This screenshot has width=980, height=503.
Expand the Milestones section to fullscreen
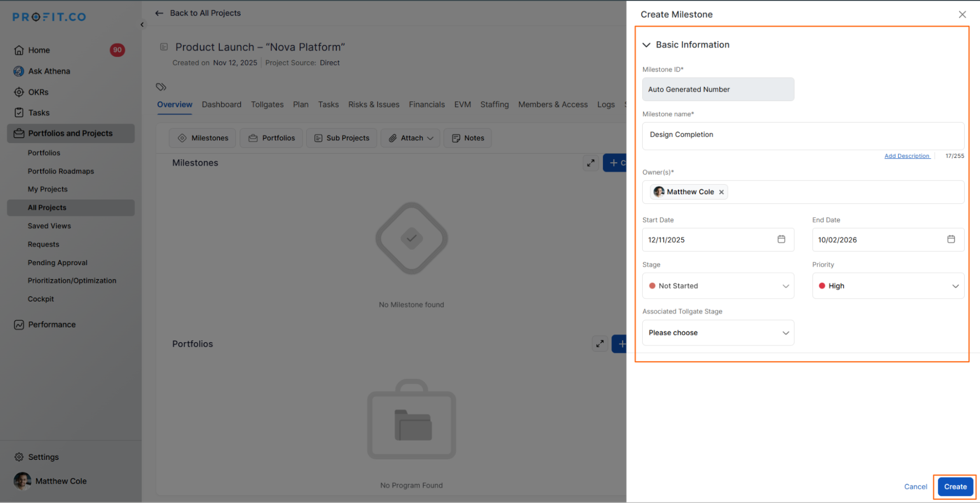tap(591, 163)
